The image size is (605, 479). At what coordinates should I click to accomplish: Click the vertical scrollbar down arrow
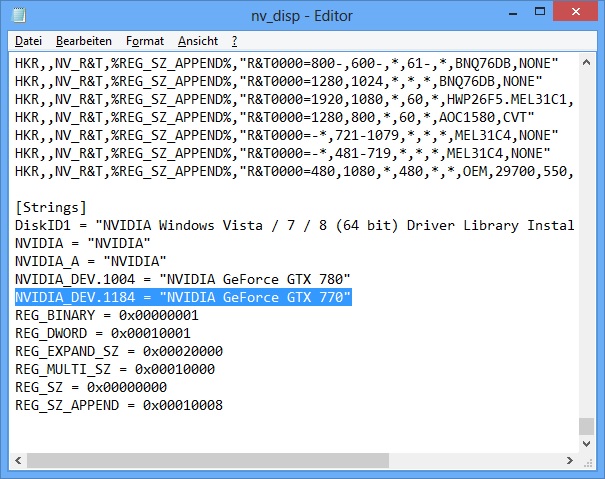click(x=586, y=444)
